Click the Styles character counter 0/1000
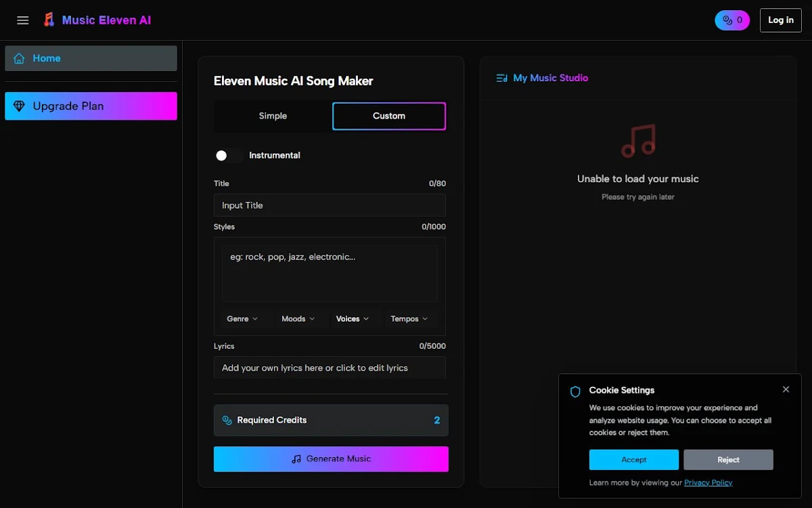This screenshot has height=508, width=812. click(434, 227)
